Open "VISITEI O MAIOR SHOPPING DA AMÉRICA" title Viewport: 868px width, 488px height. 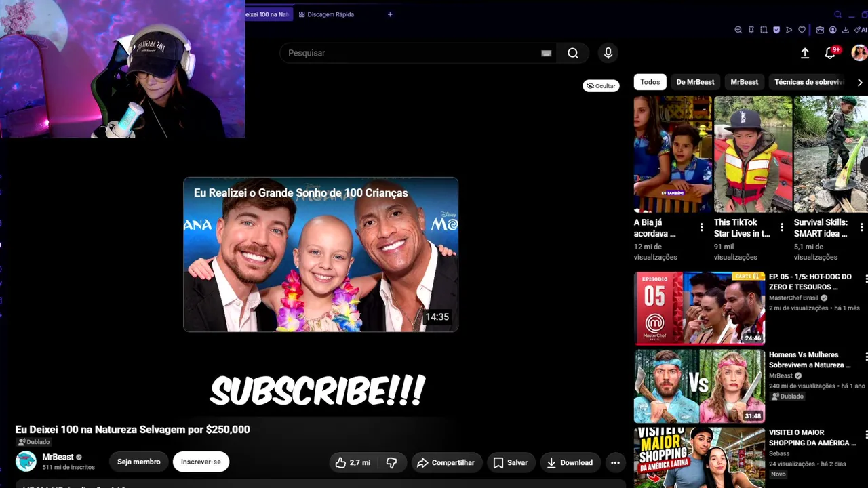(812, 438)
